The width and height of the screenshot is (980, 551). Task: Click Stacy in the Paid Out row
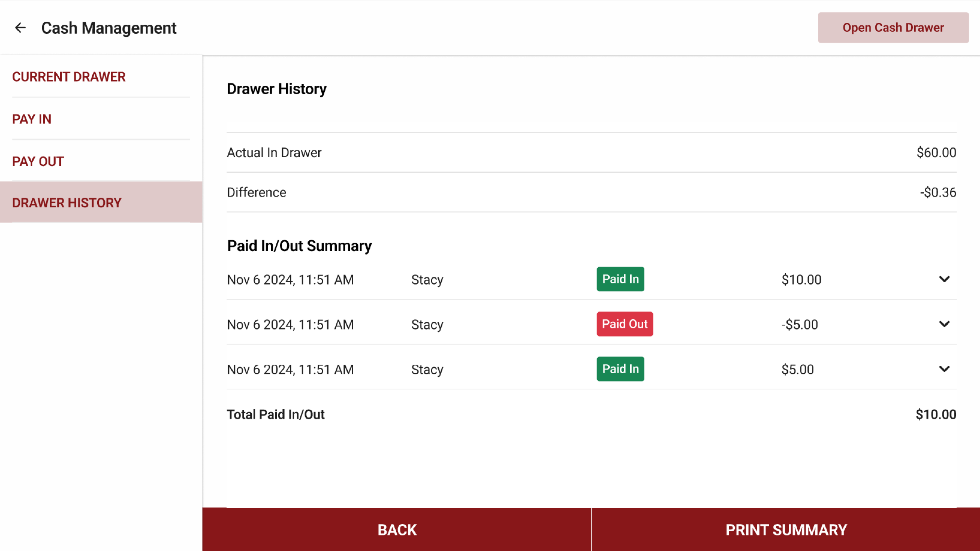427,324
